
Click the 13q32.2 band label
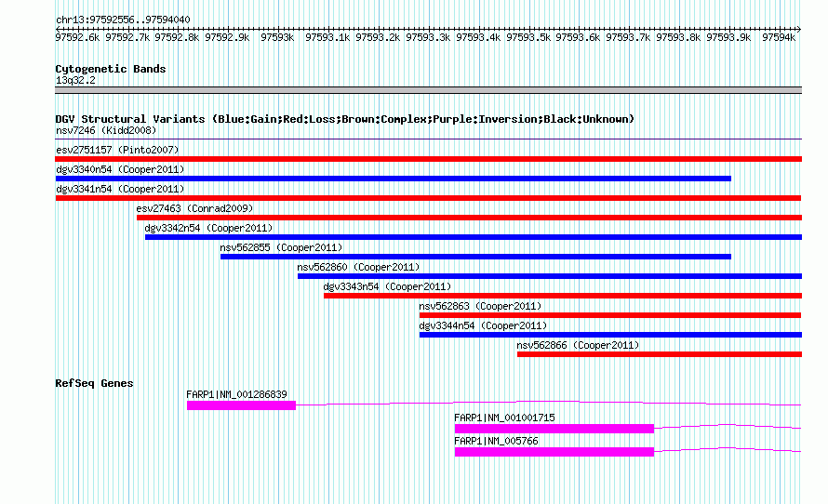[75, 80]
